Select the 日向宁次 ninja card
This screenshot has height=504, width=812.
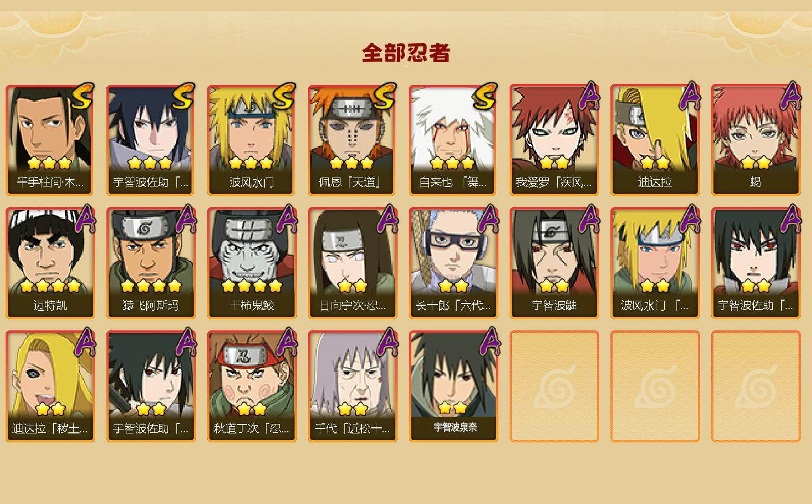(x=353, y=263)
